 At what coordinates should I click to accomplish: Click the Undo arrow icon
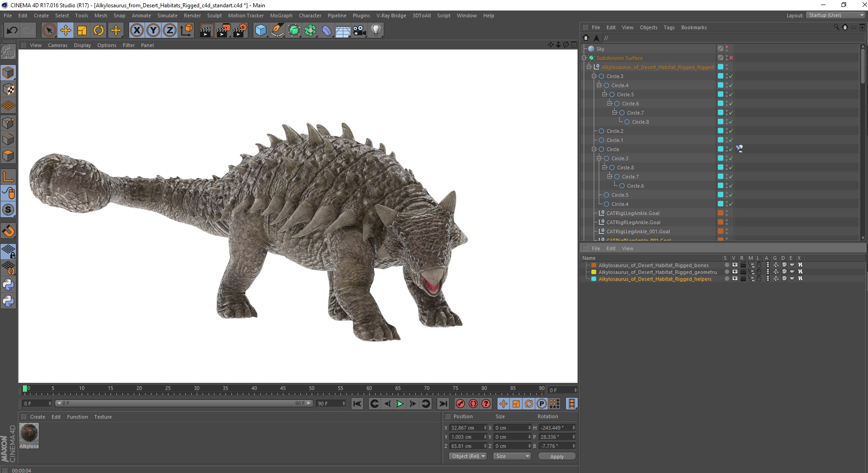[12, 31]
